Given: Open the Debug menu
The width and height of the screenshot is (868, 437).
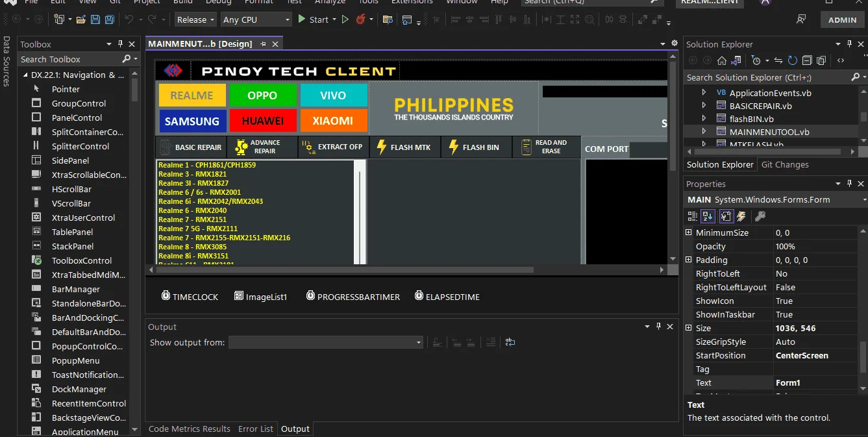Looking at the screenshot, I should click(218, 2).
